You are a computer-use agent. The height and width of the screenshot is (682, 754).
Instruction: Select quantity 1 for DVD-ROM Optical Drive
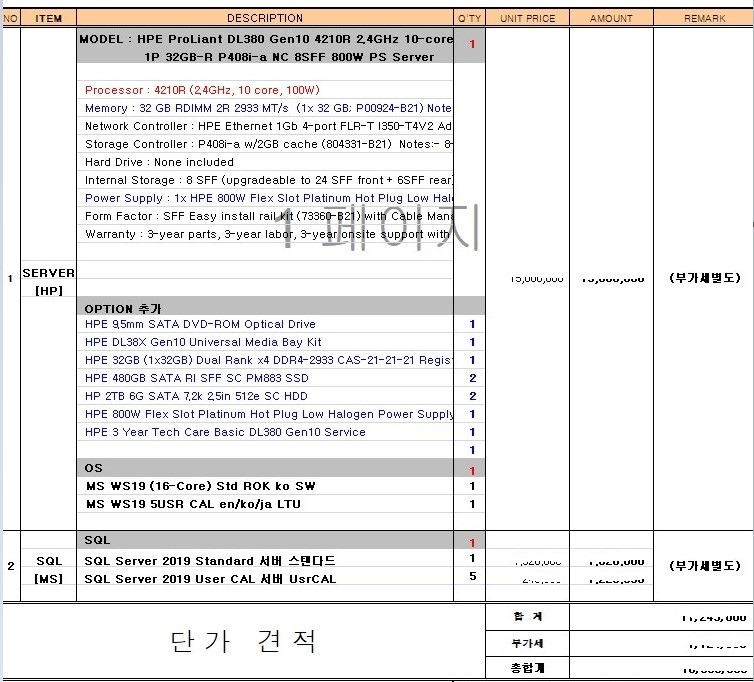click(x=472, y=324)
